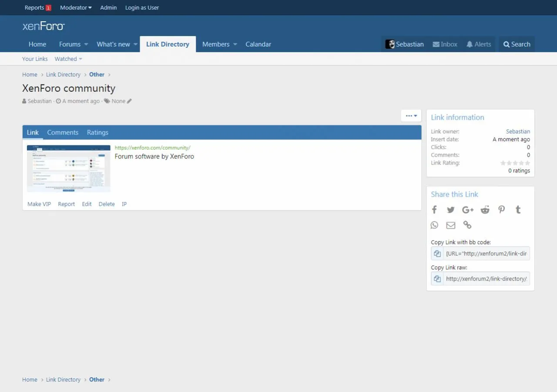The image size is (557, 392).
Task: Click the pencil icon to edit tags
Action: [129, 101]
